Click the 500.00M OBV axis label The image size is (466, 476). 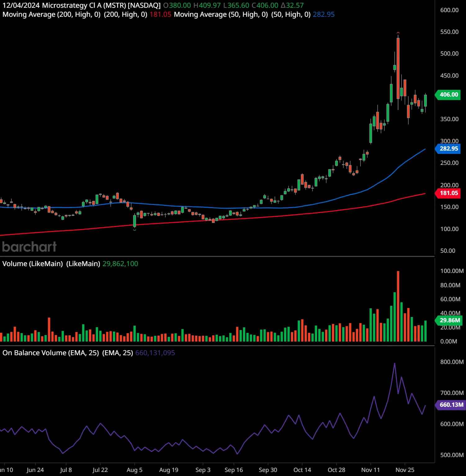point(452,455)
